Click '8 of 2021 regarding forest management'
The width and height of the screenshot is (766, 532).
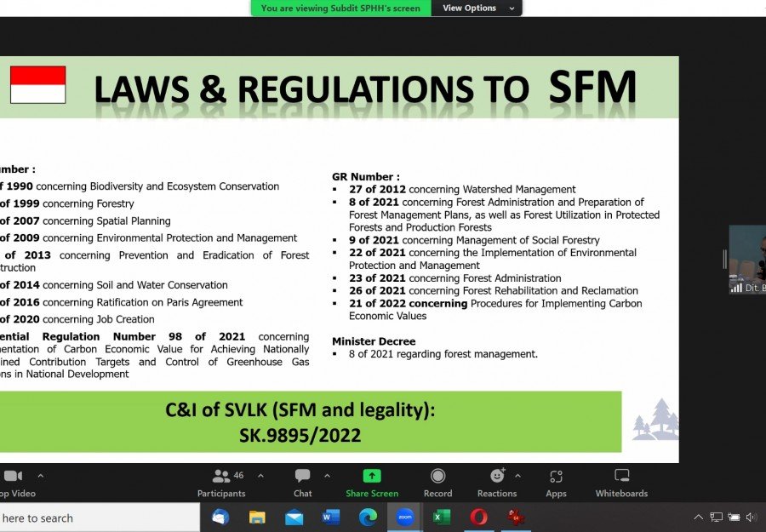pos(443,354)
